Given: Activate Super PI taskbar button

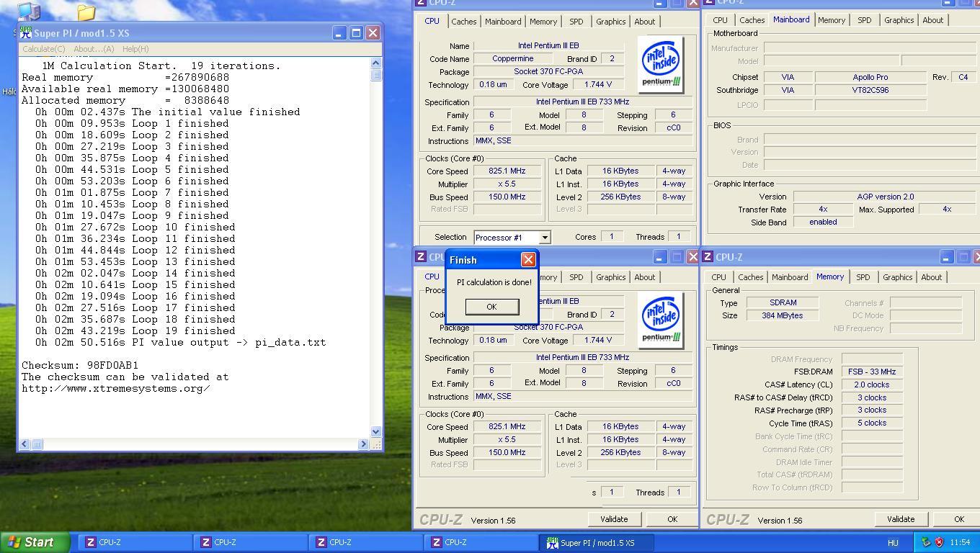Looking at the screenshot, I should coord(597,542).
